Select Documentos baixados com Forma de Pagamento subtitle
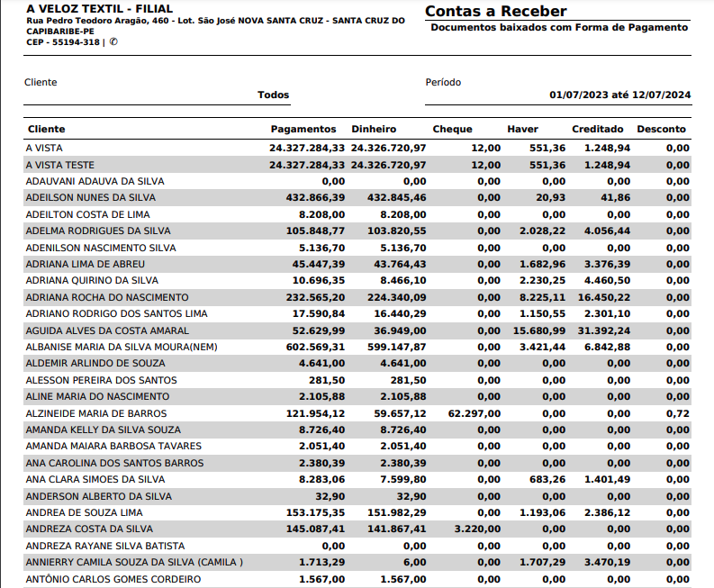 (558, 28)
